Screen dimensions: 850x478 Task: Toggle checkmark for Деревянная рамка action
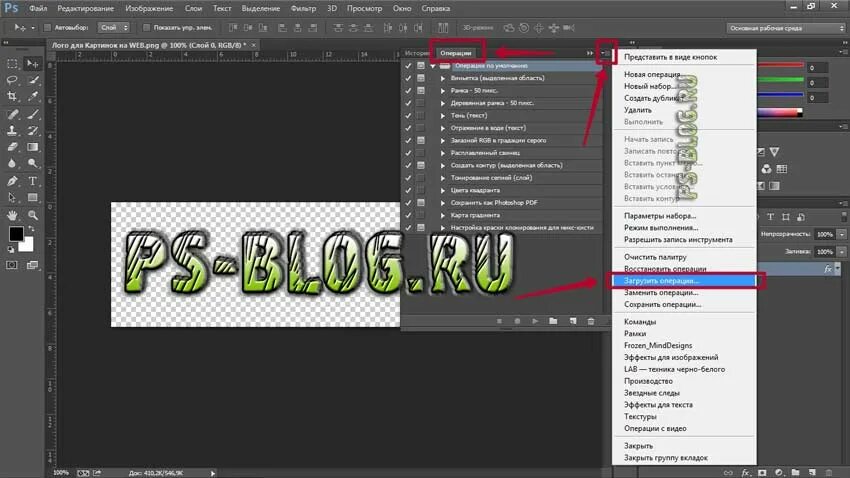[x=408, y=103]
